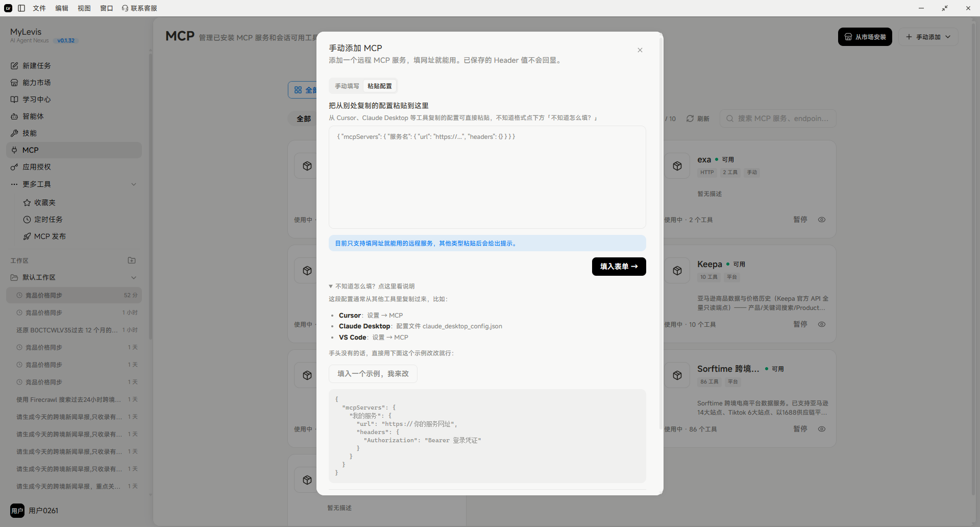Viewport: 980px width, 527px height.
Task: Select the 粘贴配置 tab
Action: pyautogui.click(x=380, y=86)
